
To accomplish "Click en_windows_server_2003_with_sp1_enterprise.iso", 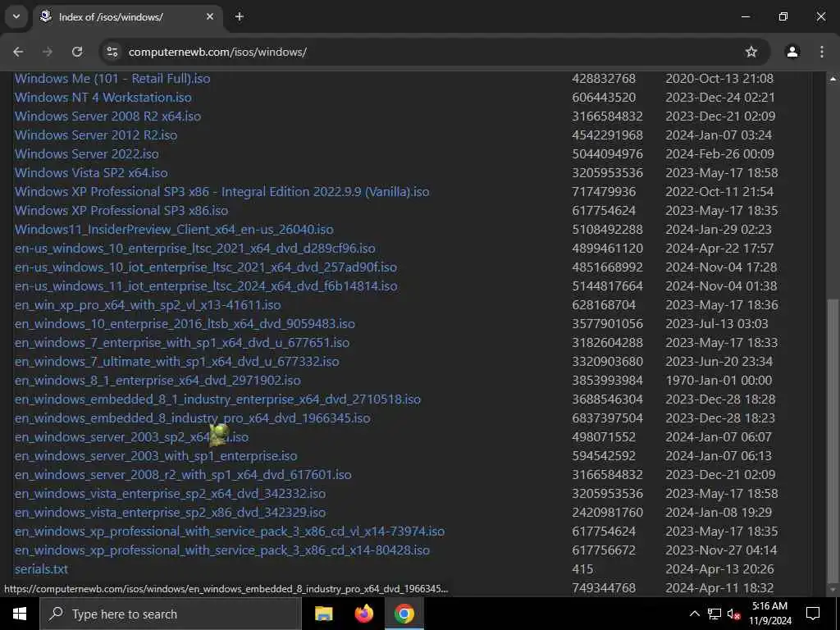I will point(156,456).
